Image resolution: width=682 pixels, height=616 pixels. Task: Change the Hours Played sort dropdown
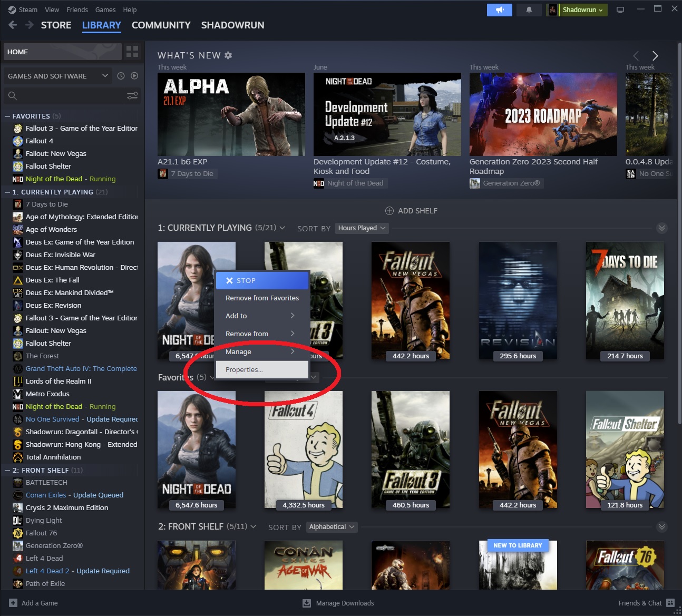[x=362, y=228]
